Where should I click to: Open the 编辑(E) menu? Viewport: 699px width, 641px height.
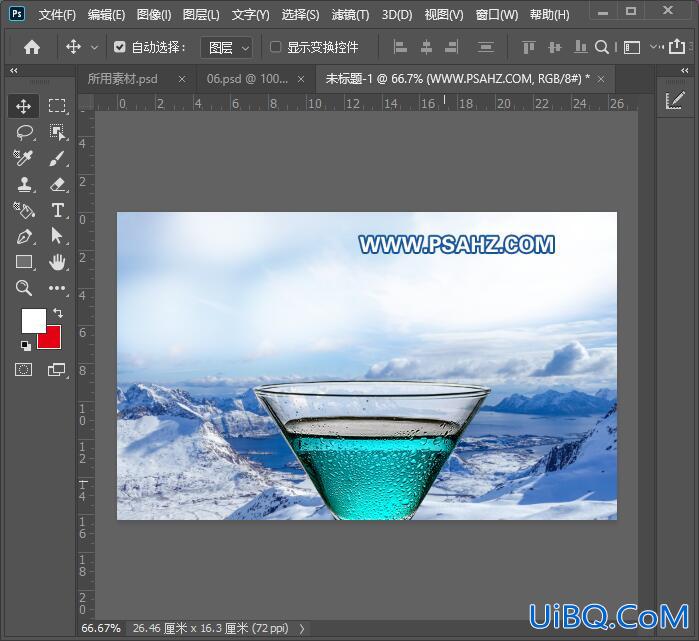[x=106, y=15]
